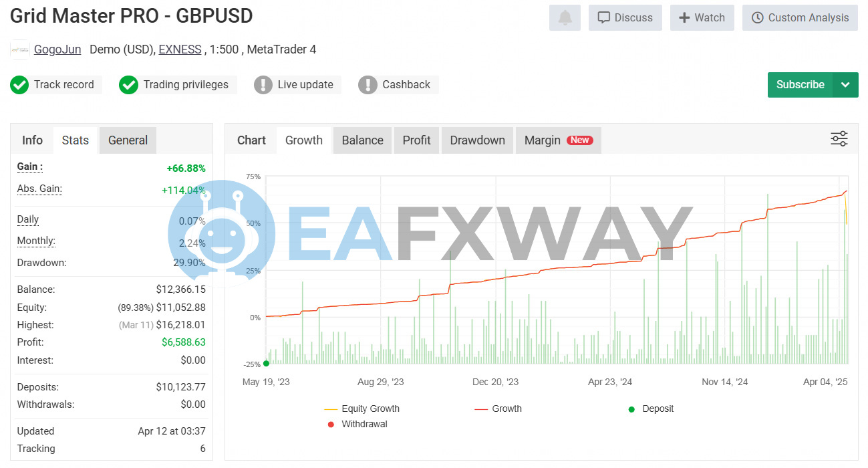Image resolution: width=868 pixels, height=468 pixels.
Task: Click the Balance value $12,366.15
Action: point(180,290)
